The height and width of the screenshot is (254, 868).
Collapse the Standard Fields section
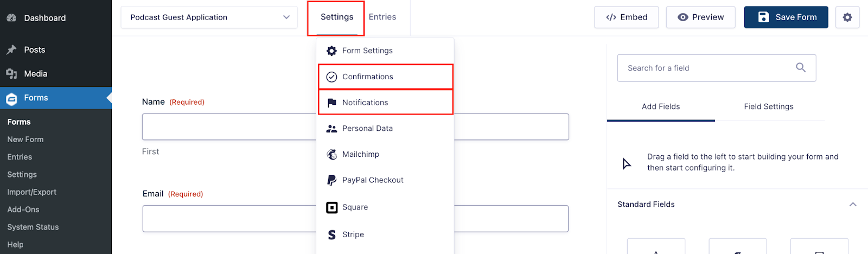pos(853,205)
